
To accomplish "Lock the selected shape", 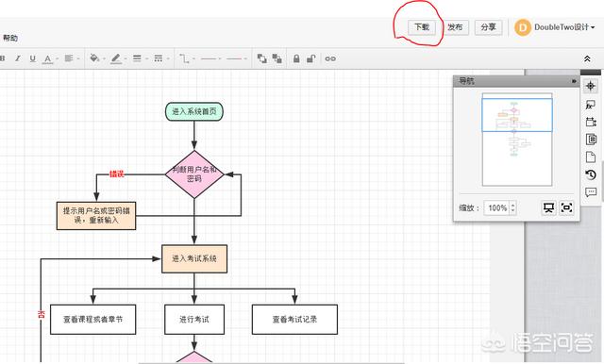I will pyautogui.click(x=296, y=58).
